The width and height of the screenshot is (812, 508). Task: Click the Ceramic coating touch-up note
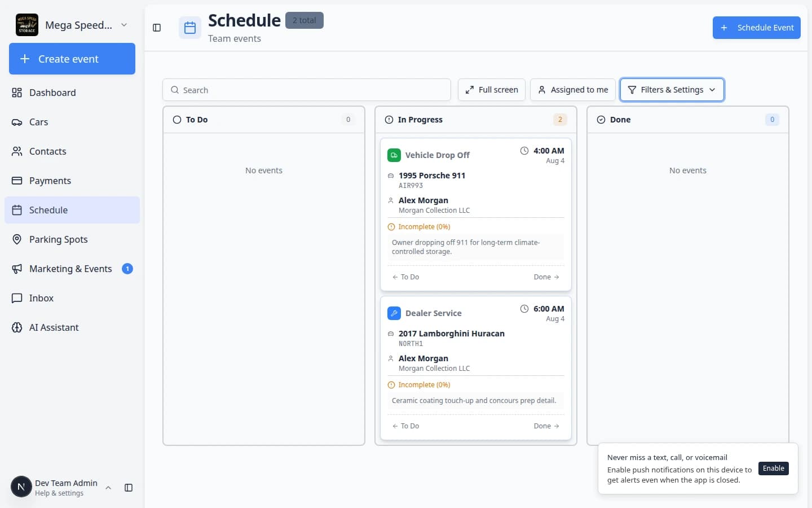476,401
